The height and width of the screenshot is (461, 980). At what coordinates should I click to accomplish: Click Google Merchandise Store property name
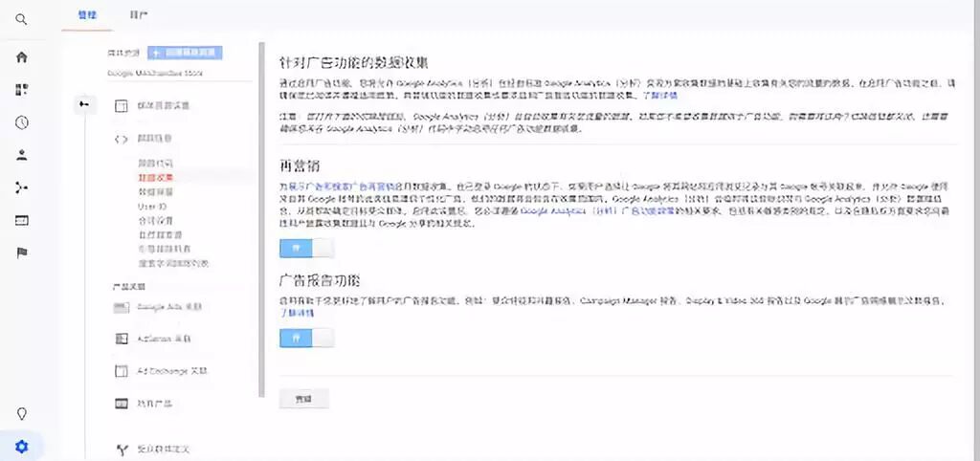(155, 73)
